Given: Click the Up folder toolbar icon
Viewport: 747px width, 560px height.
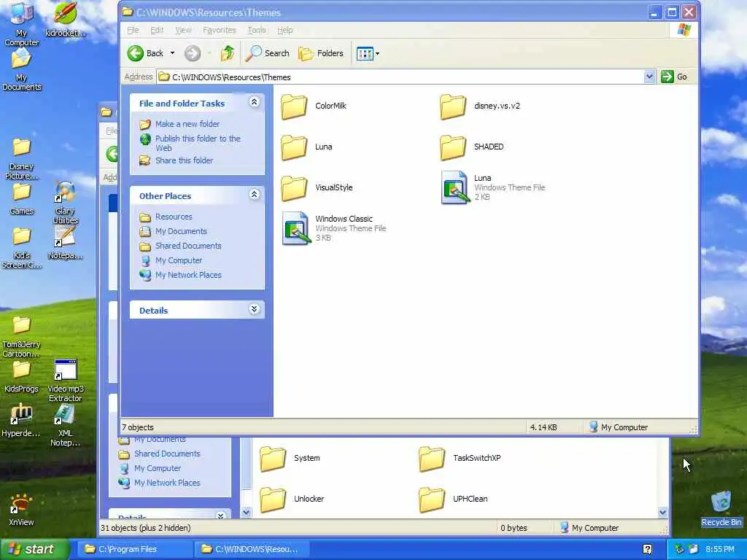Looking at the screenshot, I should coord(228,53).
